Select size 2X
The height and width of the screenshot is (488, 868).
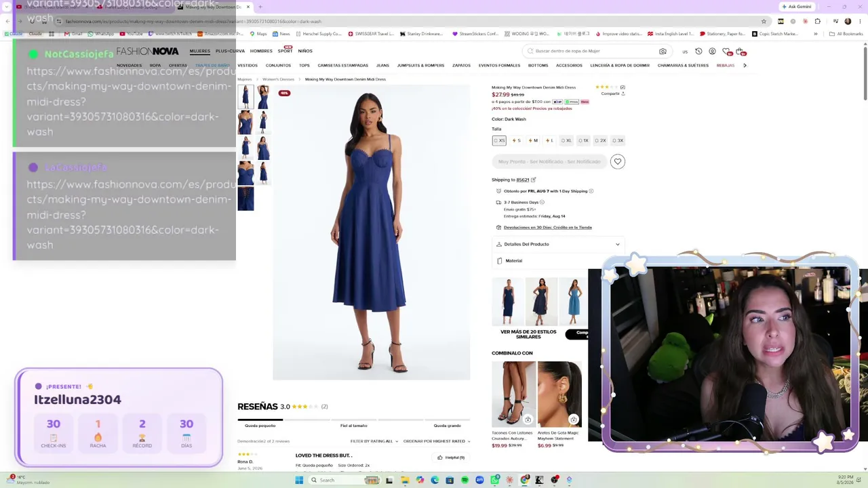tap(599, 140)
